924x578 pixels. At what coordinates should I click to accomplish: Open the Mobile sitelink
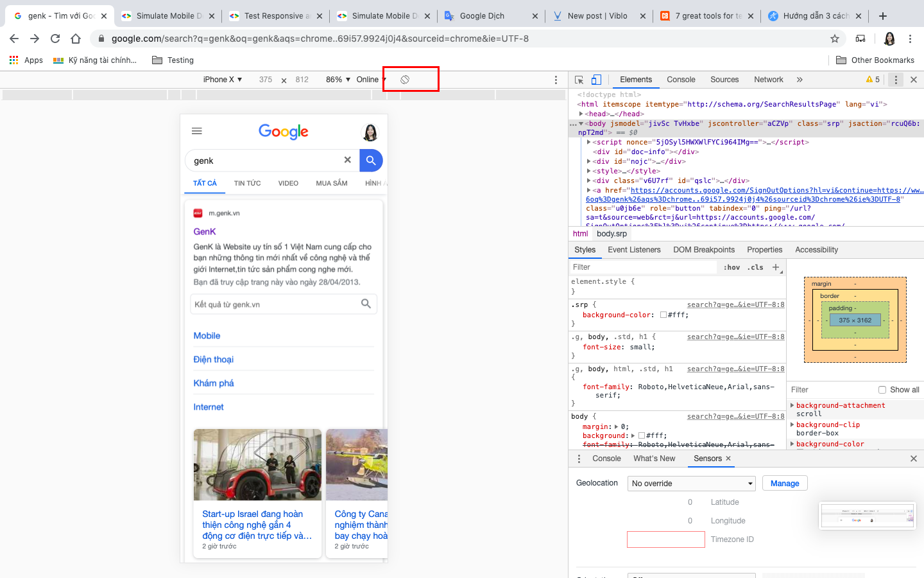pos(207,336)
